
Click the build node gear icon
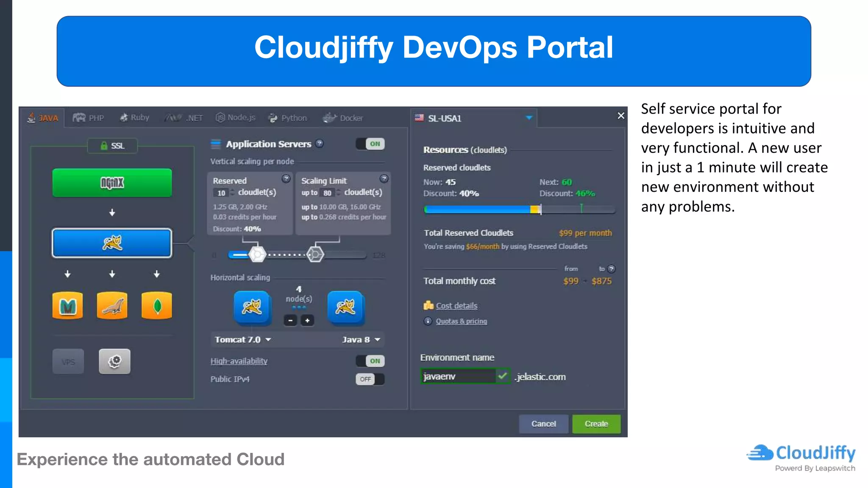click(114, 361)
